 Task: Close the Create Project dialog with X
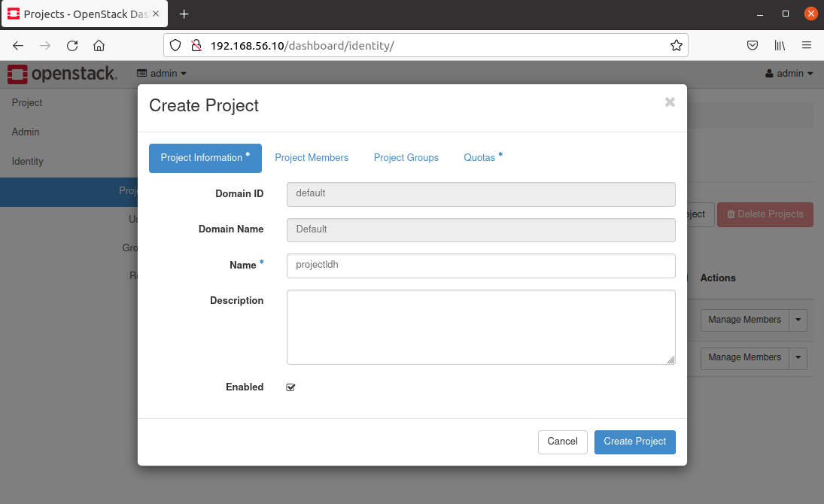670,102
